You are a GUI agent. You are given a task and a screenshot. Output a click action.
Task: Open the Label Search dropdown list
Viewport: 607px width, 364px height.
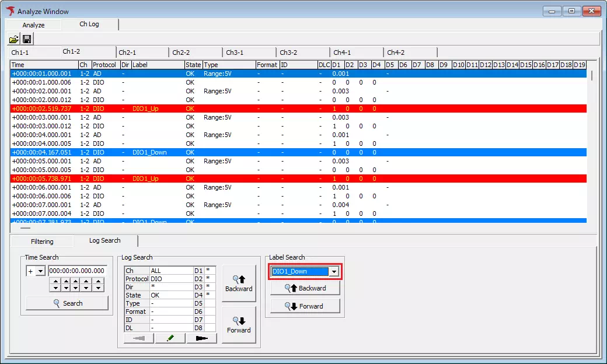334,271
